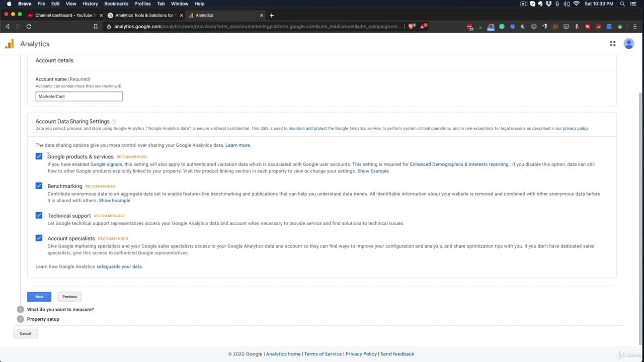Viewport: 644px width, 362px height.
Task: Open the Bookmarks menu
Action: click(x=116, y=4)
